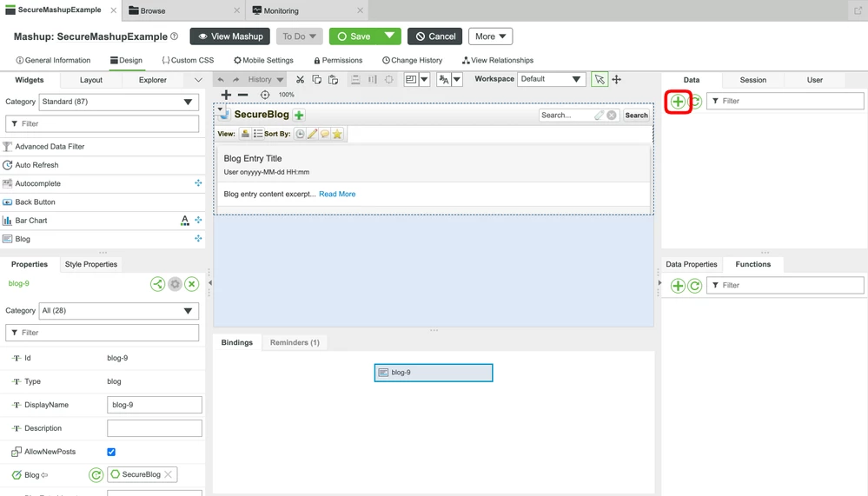Open the Permissions tab

pyautogui.click(x=338, y=60)
